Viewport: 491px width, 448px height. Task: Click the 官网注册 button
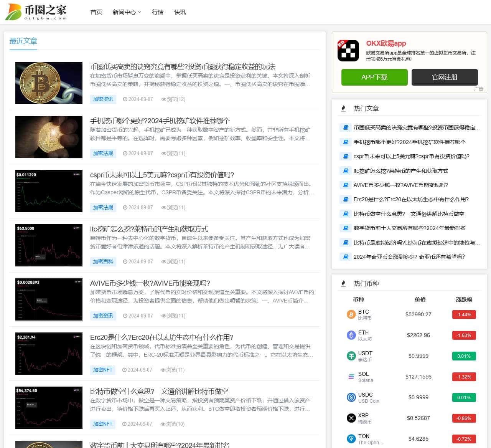445,77
